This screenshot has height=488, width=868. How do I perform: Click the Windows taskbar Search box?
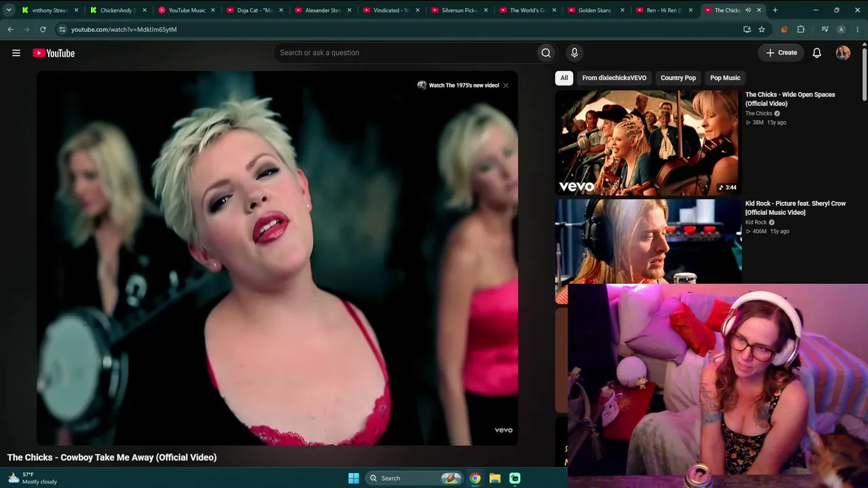[x=415, y=478]
